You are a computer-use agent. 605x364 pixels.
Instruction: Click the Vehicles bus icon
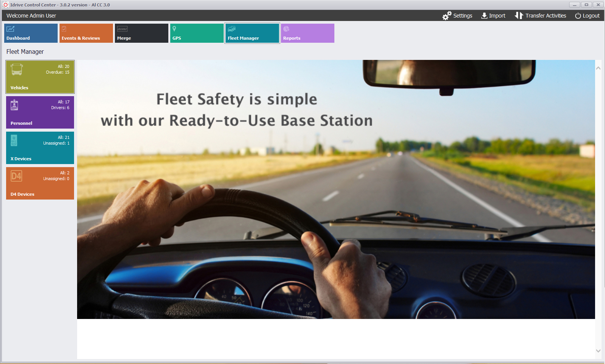coord(16,69)
